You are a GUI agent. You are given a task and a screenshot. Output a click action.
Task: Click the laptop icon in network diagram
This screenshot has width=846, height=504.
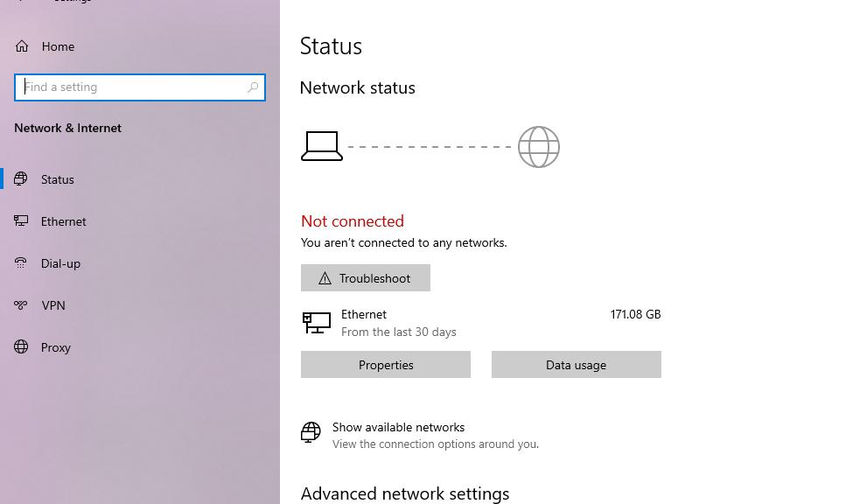point(321,146)
